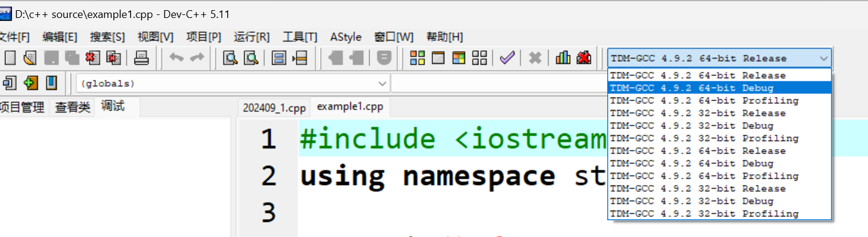Open the 搜索[S] menu
Screen dimensions: 868x237
click(x=108, y=37)
